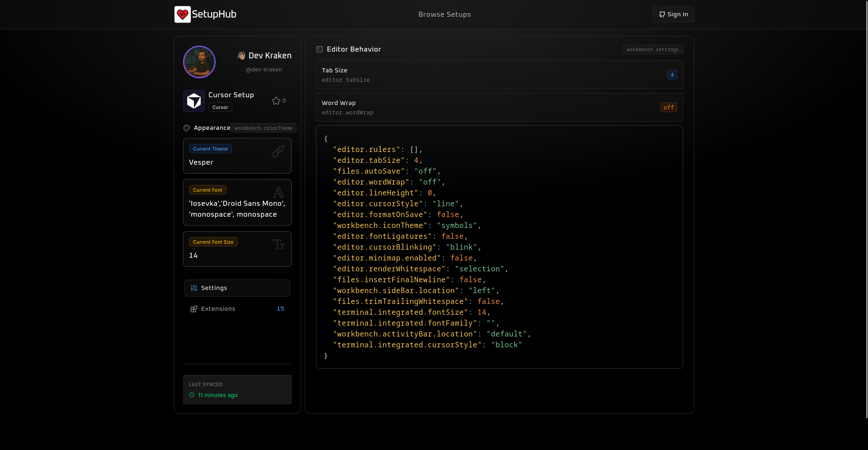This screenshot has width=868, height=450.
Task: Open Browse Setups in the navigation
Action: [x=444, y=14]
